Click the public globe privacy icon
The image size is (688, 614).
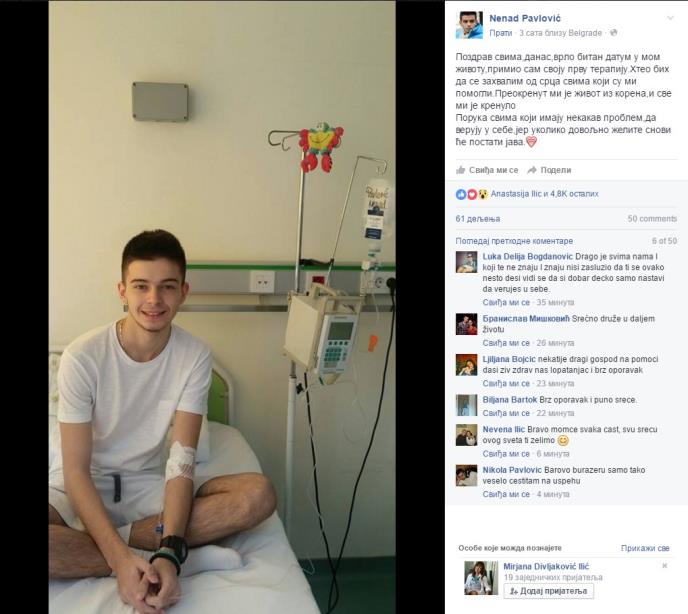[613, 32]
